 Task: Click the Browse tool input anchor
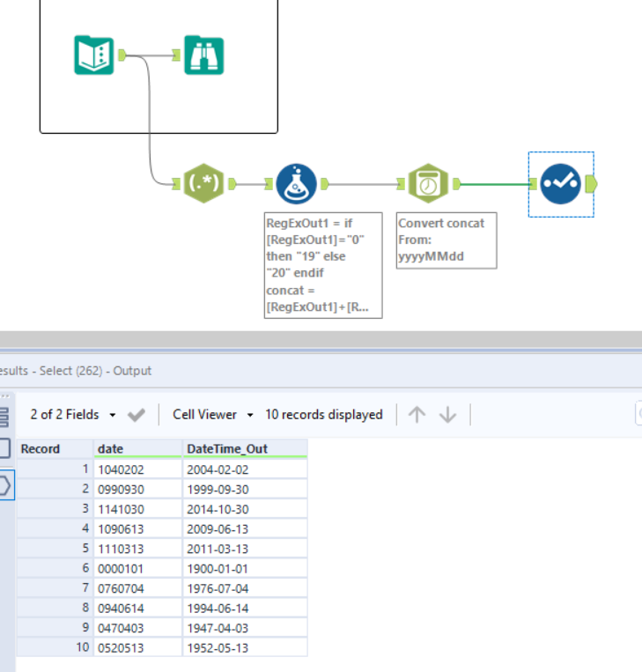click(176, 55)
